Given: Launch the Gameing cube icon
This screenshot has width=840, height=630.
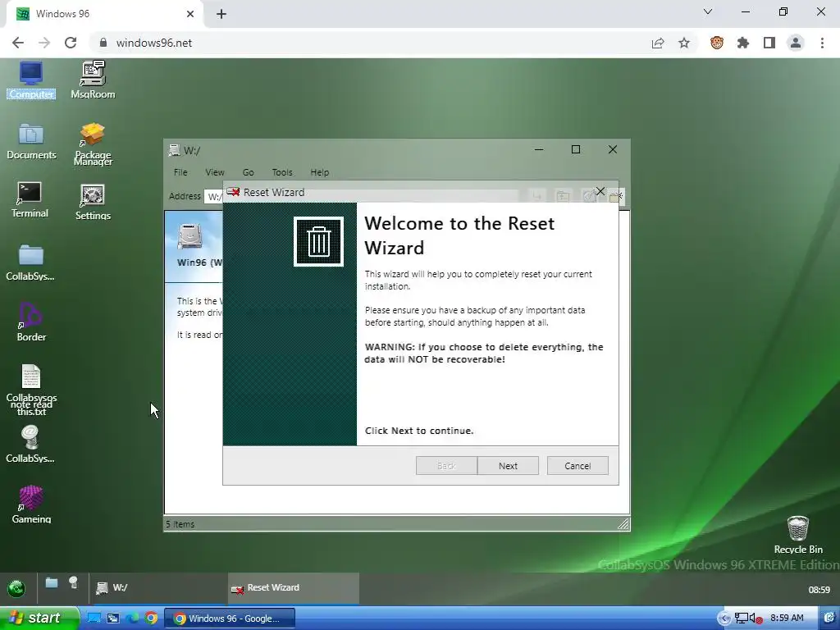Looking at the screenshot, I should coord(31,504).
